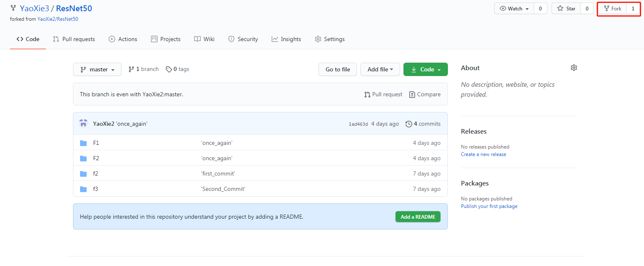The image size is (644, 266).
Task: Click the gear icon beside About
Action: pos(574,68)
